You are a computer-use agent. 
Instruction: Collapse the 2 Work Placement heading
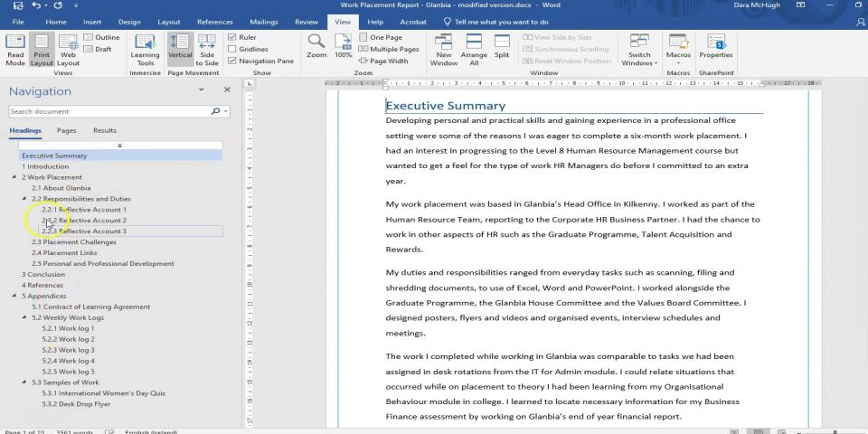(x=14, y=177)
